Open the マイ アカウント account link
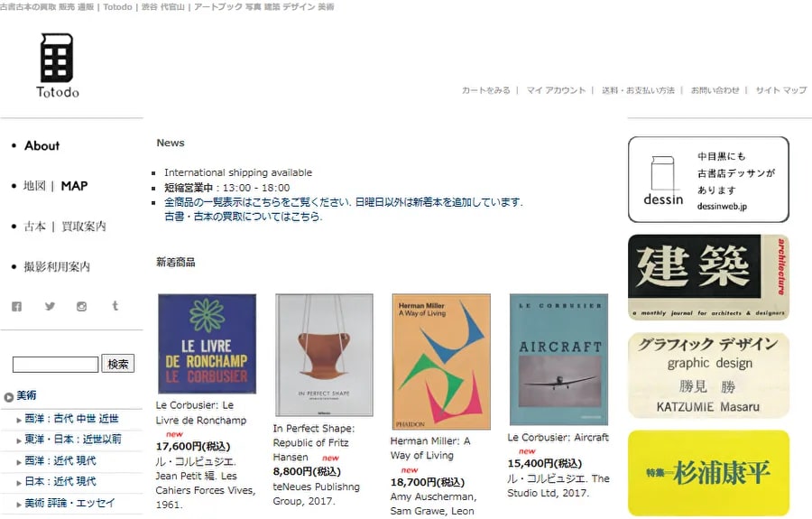 click(556, 90)
